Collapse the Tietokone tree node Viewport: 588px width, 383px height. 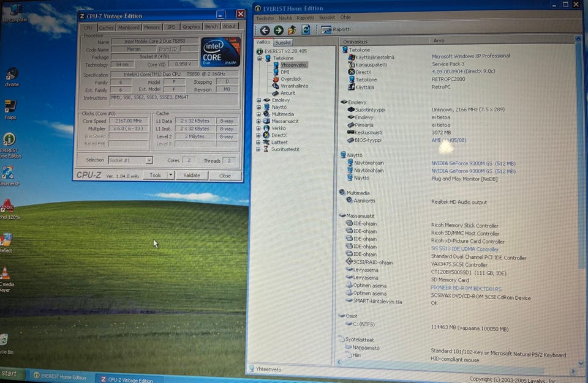point(259,59)
